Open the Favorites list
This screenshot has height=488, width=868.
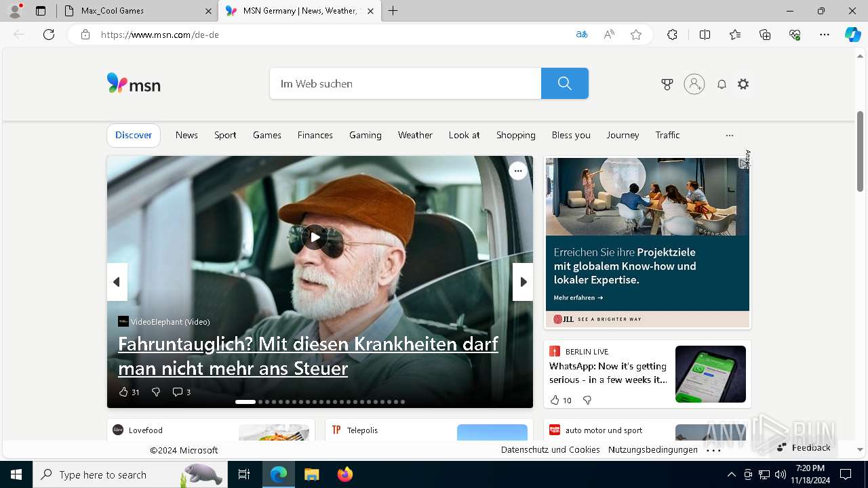point(735,35)
